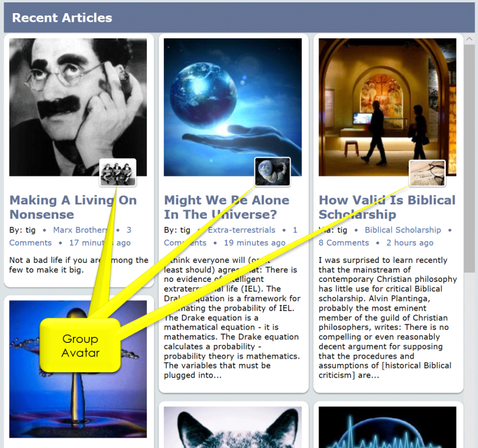View the 8 Comments link
This screenshot has height=448, width=478.
pos(344,243)
